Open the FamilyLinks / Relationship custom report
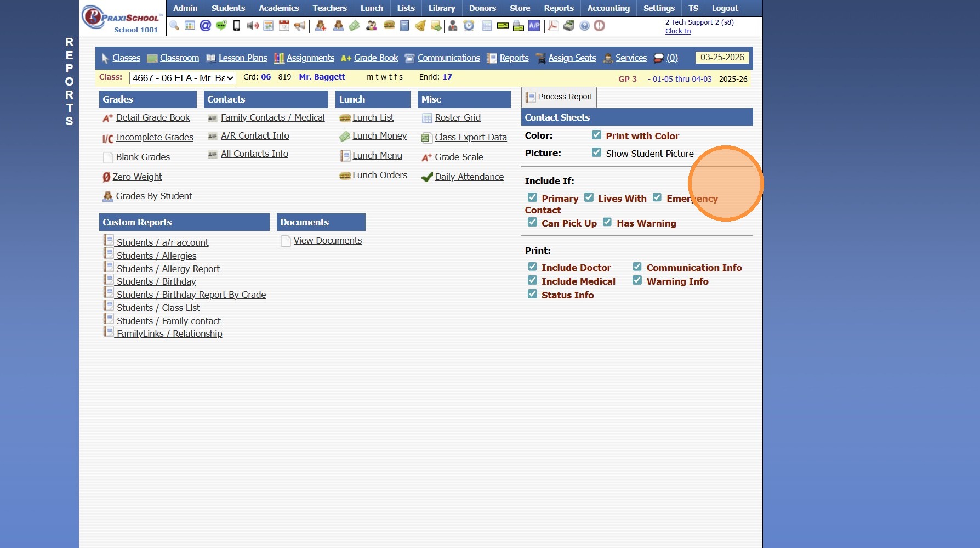The height and width of the screenshot is (548, 980). pos(169,334)
